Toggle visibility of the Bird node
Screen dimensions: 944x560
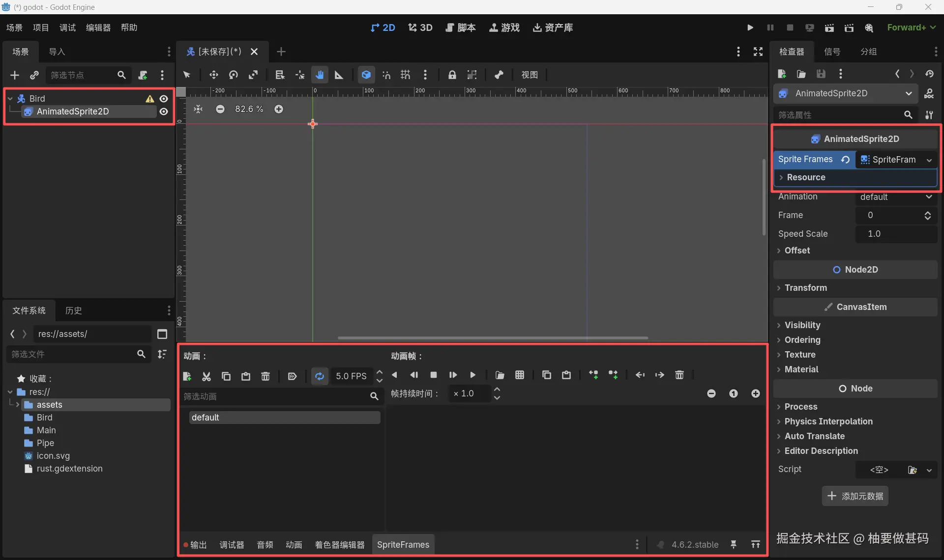coord(164,98)
